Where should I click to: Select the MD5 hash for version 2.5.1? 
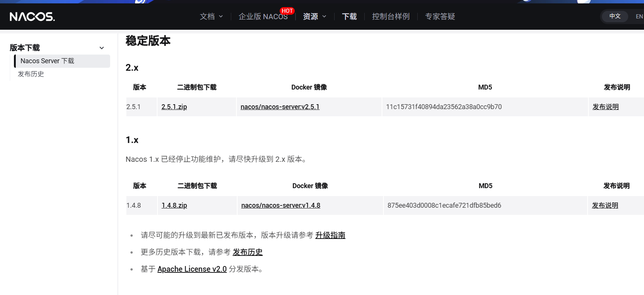[444, 107]
